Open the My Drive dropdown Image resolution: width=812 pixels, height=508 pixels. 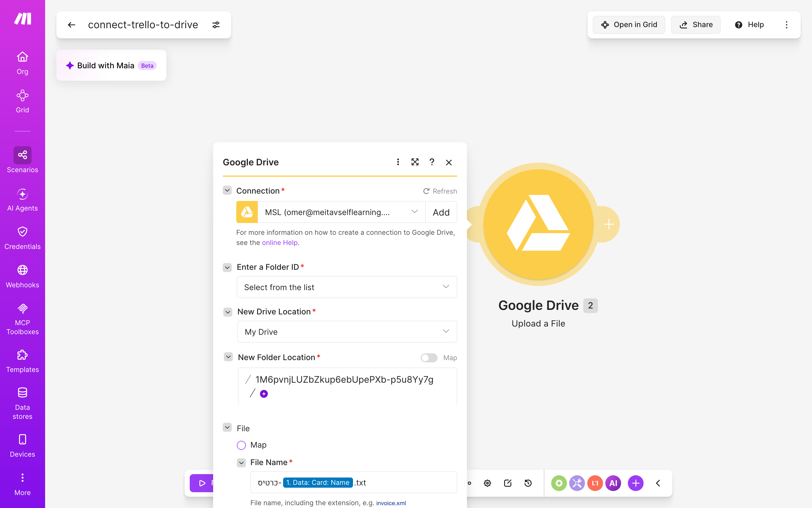coord(347,332)
